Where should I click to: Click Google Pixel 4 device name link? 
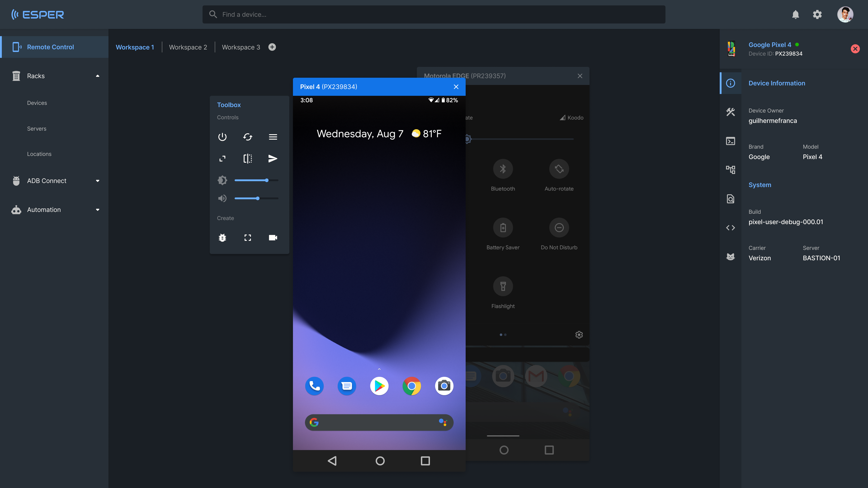[x=770, y=45]
